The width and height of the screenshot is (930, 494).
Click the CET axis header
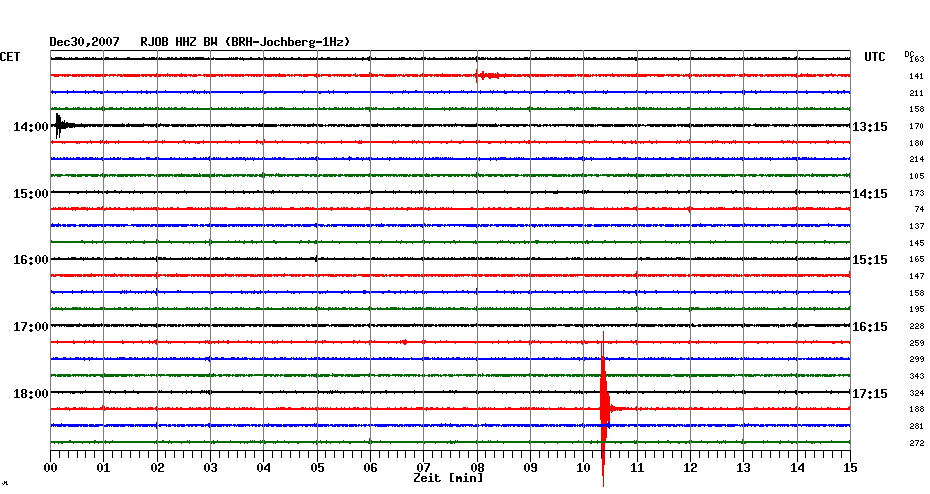pyautogui.click(x=10, y=57)
